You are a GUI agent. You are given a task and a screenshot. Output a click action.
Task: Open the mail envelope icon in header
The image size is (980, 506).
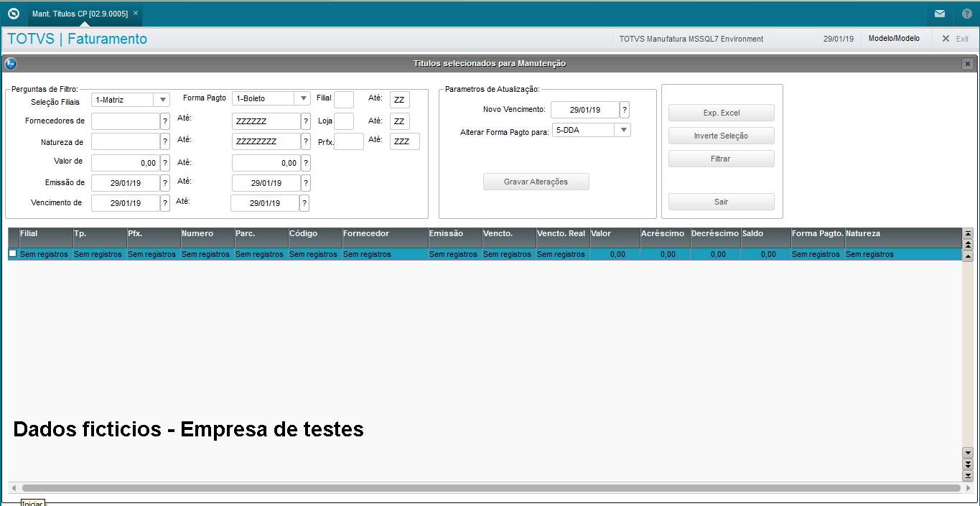coord(939,14)
